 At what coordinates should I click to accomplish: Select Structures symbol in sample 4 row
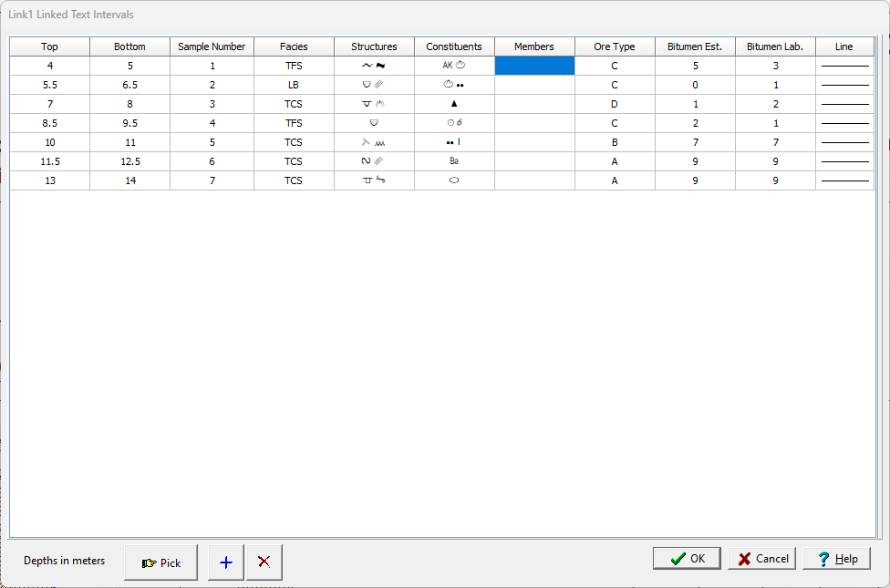[374, 123]
